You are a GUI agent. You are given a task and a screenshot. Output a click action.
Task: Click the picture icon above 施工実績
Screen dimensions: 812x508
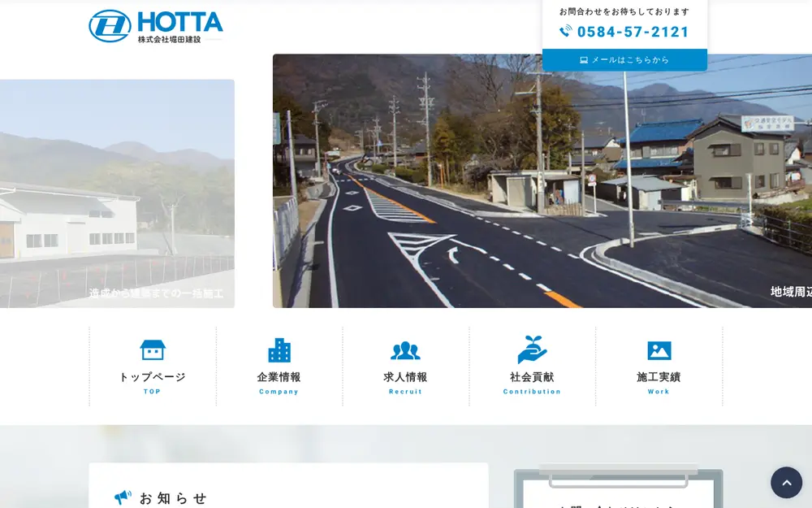pyautogui.click(x=659, y=350)
